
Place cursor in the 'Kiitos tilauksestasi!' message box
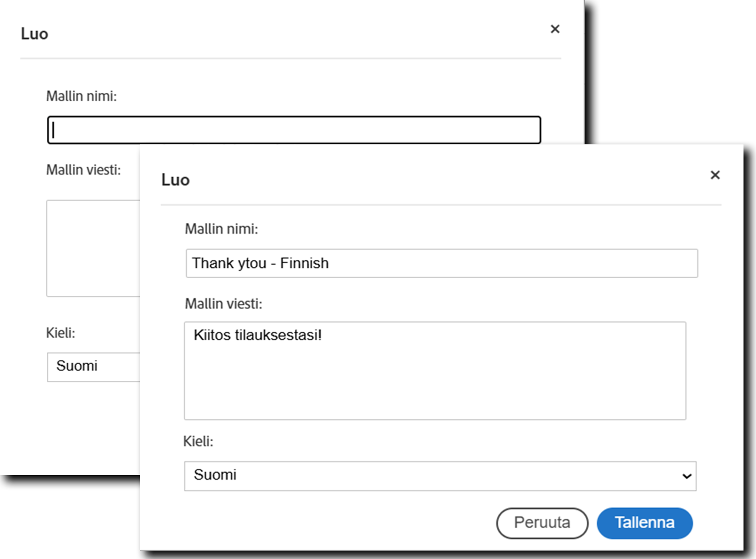click(435, 370)
